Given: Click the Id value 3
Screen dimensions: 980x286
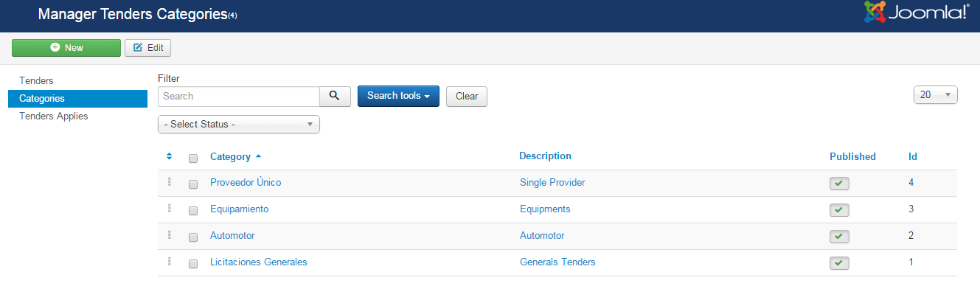Looking at the screenshot, I should pyautogui.click(x=911, y=209).
